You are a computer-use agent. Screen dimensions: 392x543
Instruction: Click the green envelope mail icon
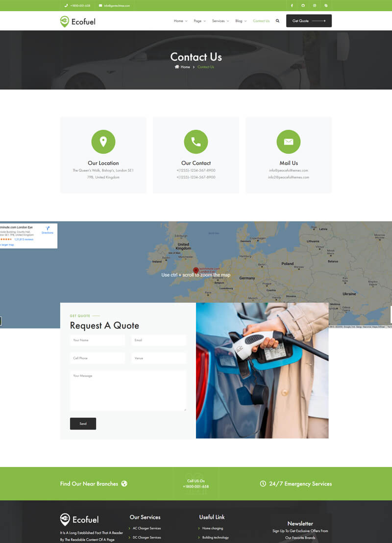(289, 142)
